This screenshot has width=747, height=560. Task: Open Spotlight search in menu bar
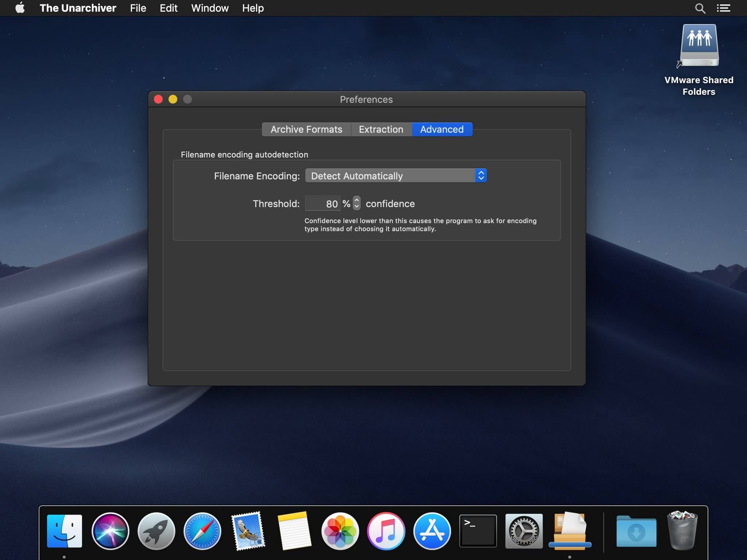[700, 8]
